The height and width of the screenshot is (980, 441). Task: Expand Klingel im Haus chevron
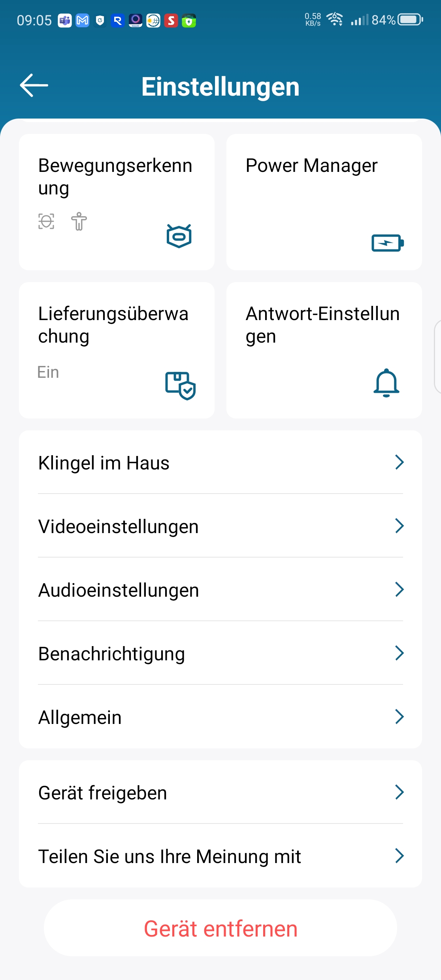pyautogui.click(x=399, y=462)
